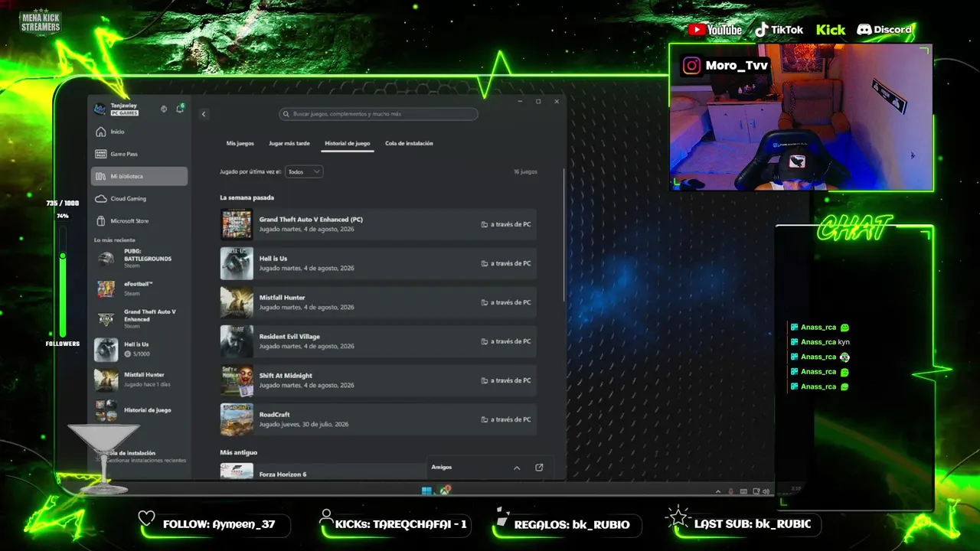Show hidden system tray icons
Screen dimensions: 980x551
718,491
